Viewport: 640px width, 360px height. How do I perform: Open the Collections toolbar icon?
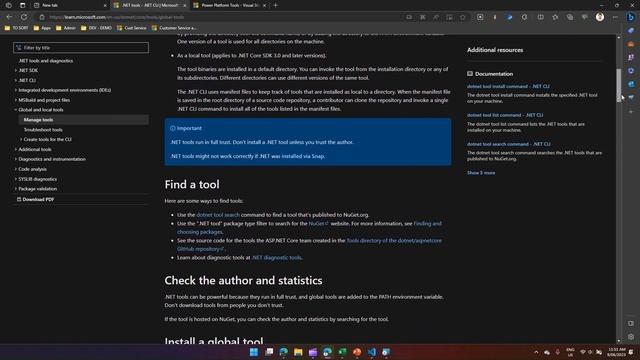click(570, 17)
